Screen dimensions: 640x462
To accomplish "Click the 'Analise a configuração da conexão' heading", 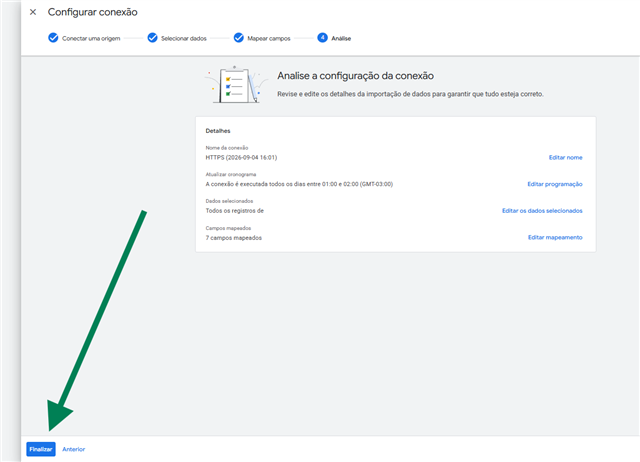I will (x=356, y=76).
